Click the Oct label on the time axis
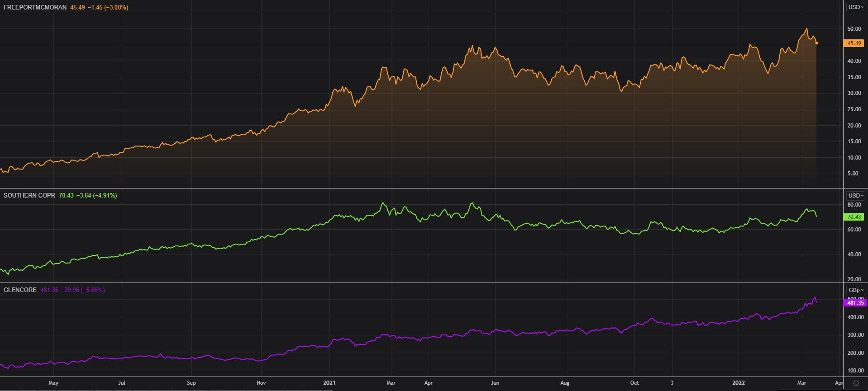Screen dimensions: 868x391 click(634, 383)
